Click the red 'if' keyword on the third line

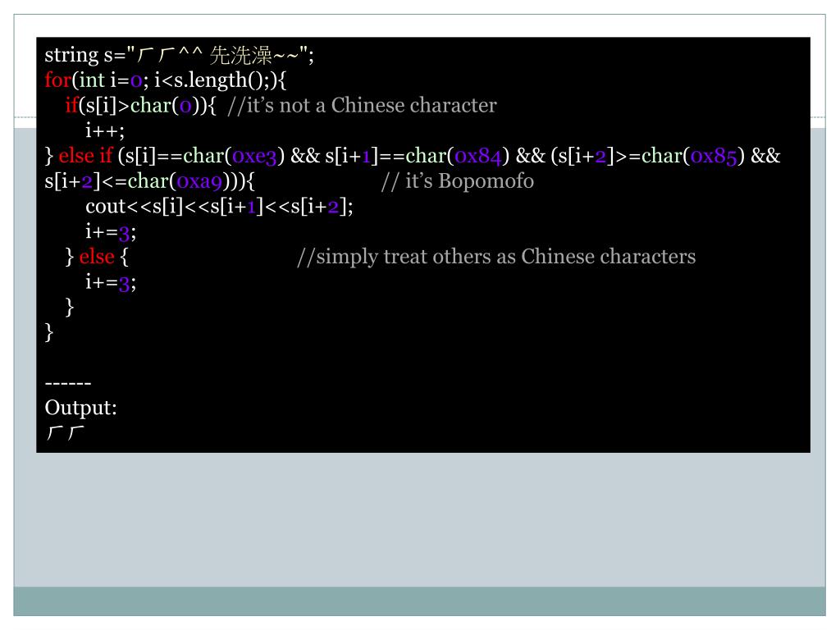[72, 106]
